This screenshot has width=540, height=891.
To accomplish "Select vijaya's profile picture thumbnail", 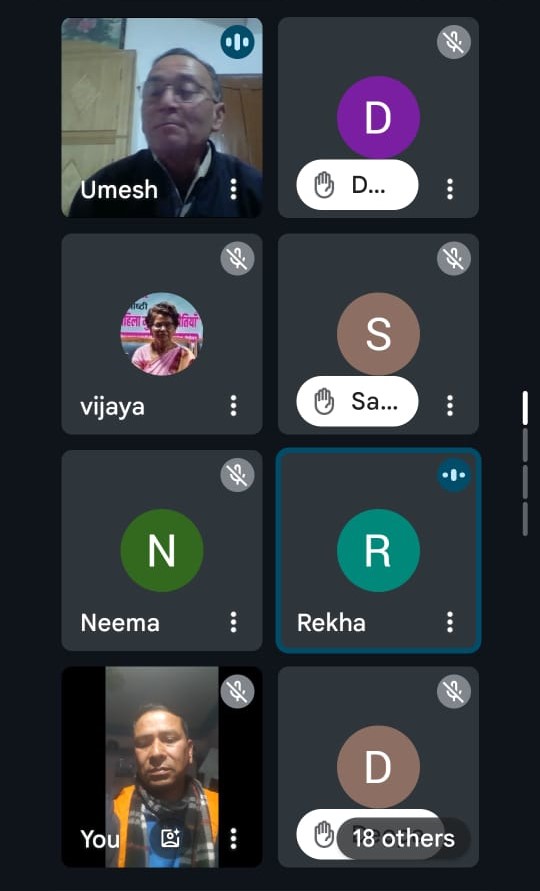I will click(162, 334).
